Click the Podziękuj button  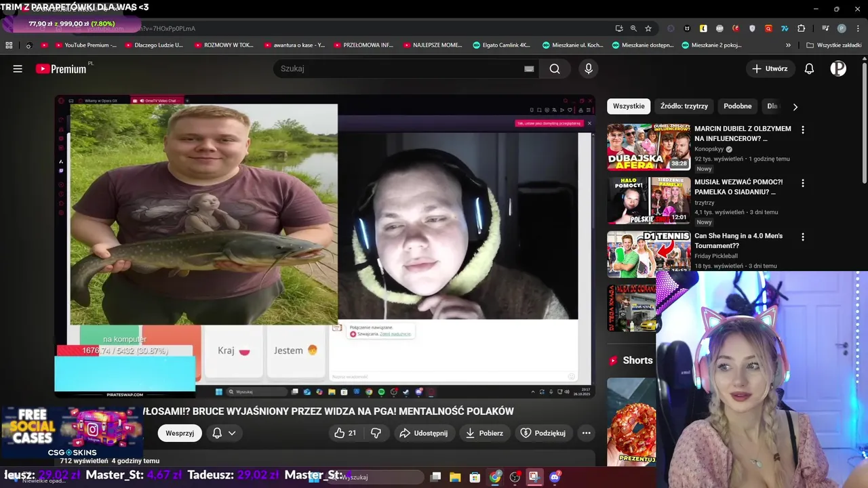(x=542, y=433)
